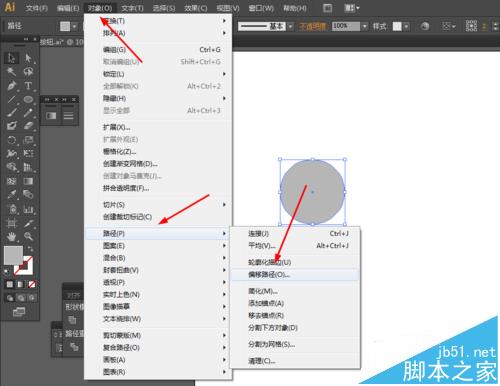Select the Mesh tool
This screenshot has height=386, width=500.
pos(11,181)
